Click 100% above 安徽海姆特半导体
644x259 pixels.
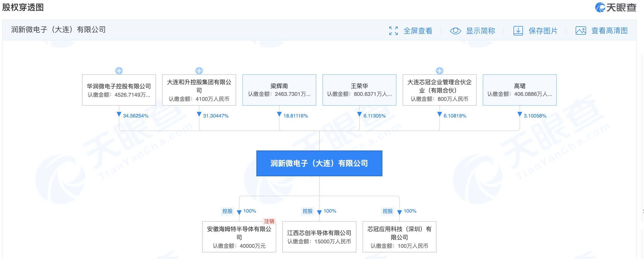[250, 211]
